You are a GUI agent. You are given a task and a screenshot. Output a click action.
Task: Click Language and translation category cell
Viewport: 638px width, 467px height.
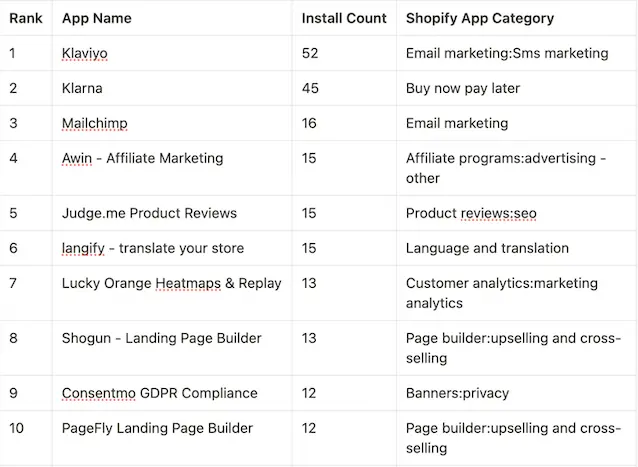click(517, 248)
